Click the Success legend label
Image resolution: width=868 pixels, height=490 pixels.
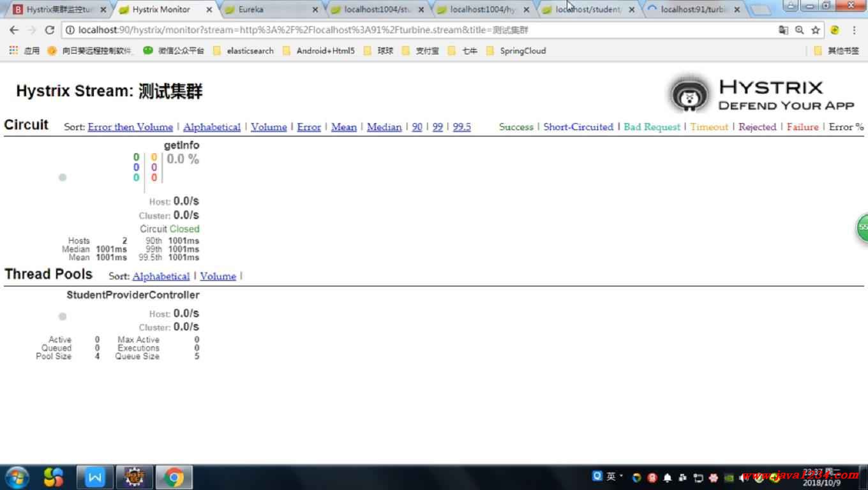pos(516,127)
